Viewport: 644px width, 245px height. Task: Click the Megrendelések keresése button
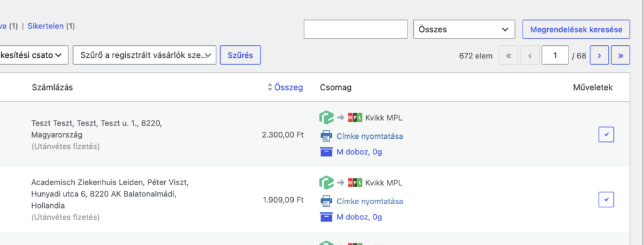576,30
